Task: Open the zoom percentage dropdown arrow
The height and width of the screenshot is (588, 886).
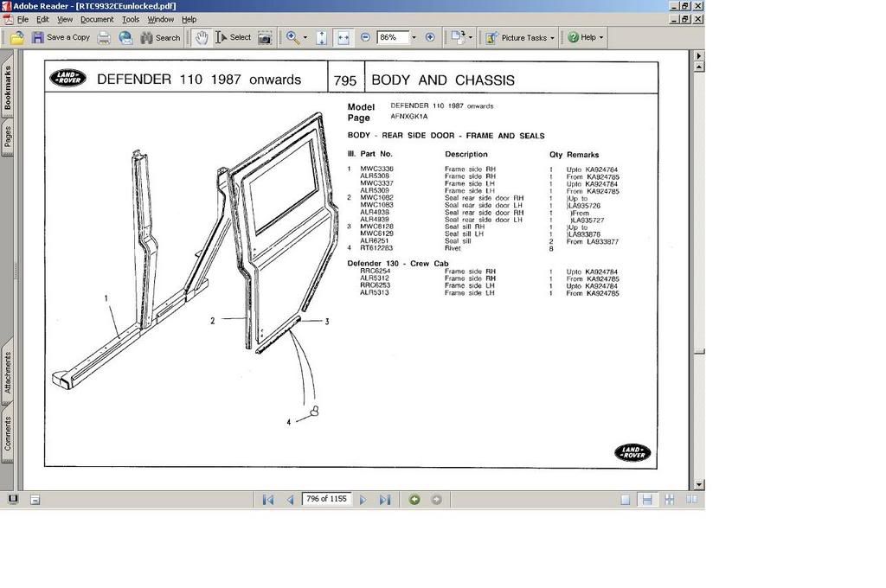Action: (414, 37)
